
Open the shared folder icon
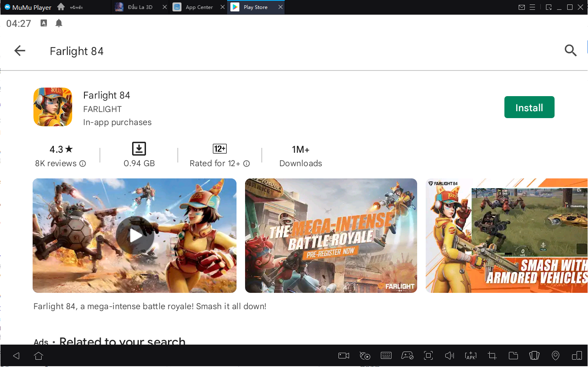[513, 356]
